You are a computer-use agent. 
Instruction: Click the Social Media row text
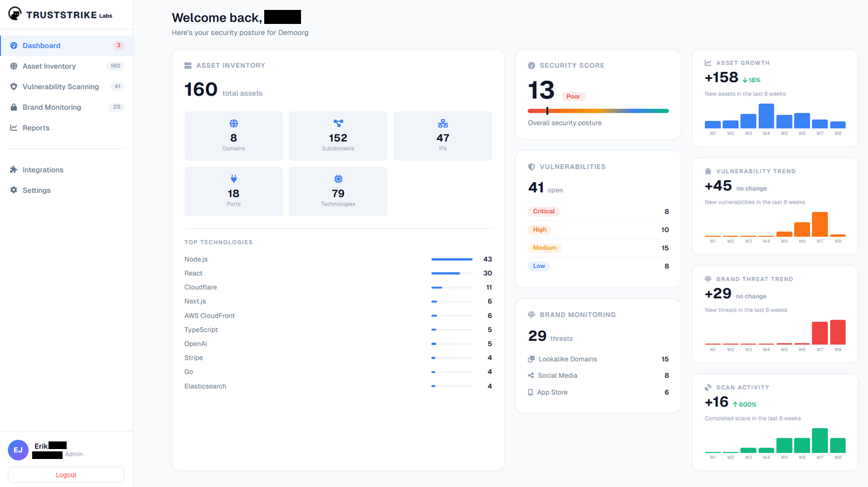click(x=558, y=375)
